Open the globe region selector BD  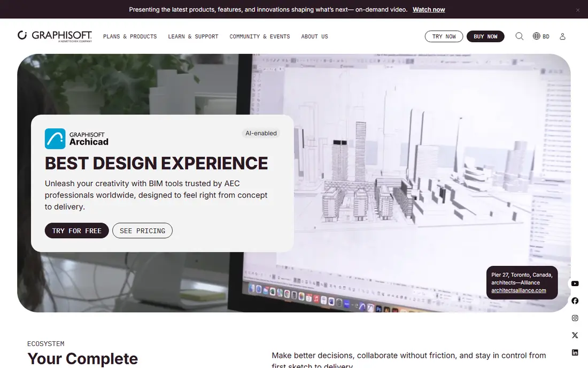(x=541, y=36)
